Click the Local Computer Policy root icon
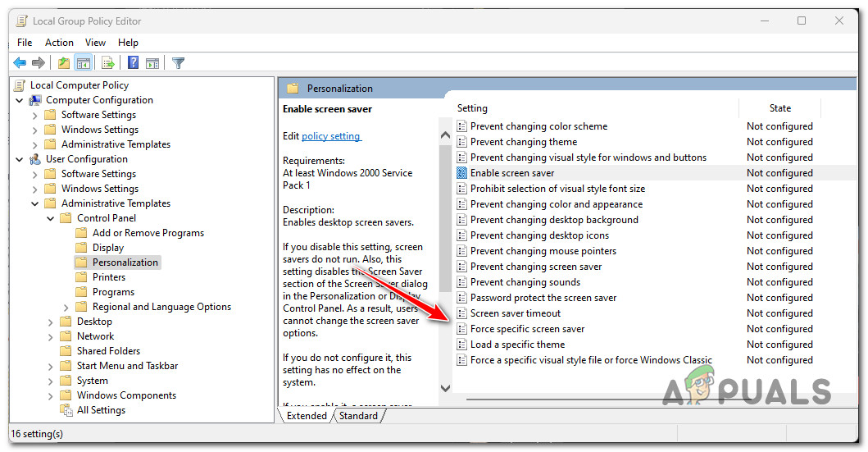The height and width of the screenshot is (452, 868). point(20,85)
